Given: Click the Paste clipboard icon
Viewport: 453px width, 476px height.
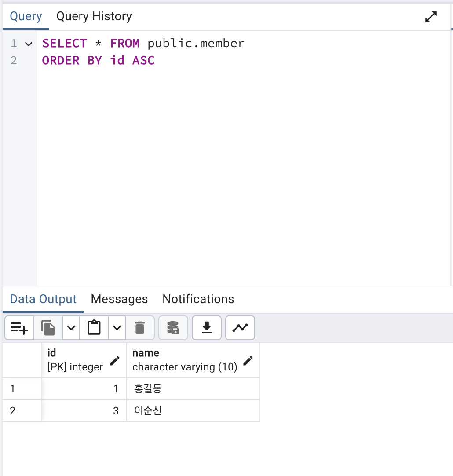Looking at the screenshot, I should (94, 328).
